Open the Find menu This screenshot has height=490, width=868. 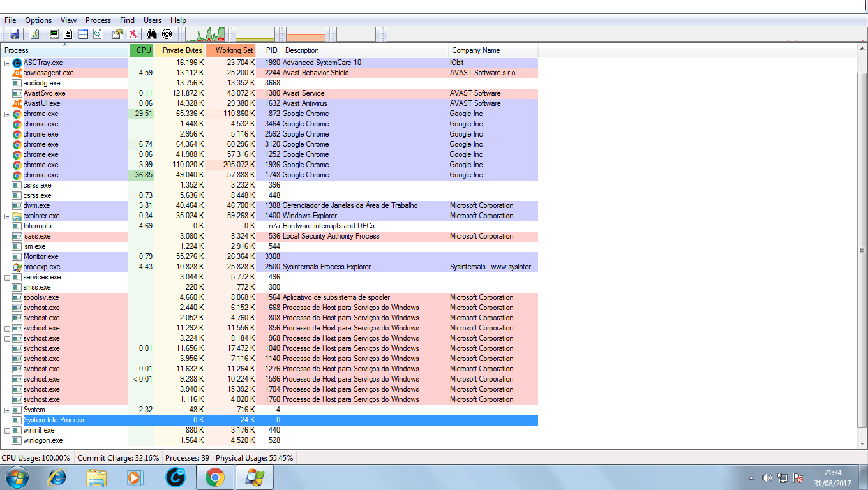point(127,20)
